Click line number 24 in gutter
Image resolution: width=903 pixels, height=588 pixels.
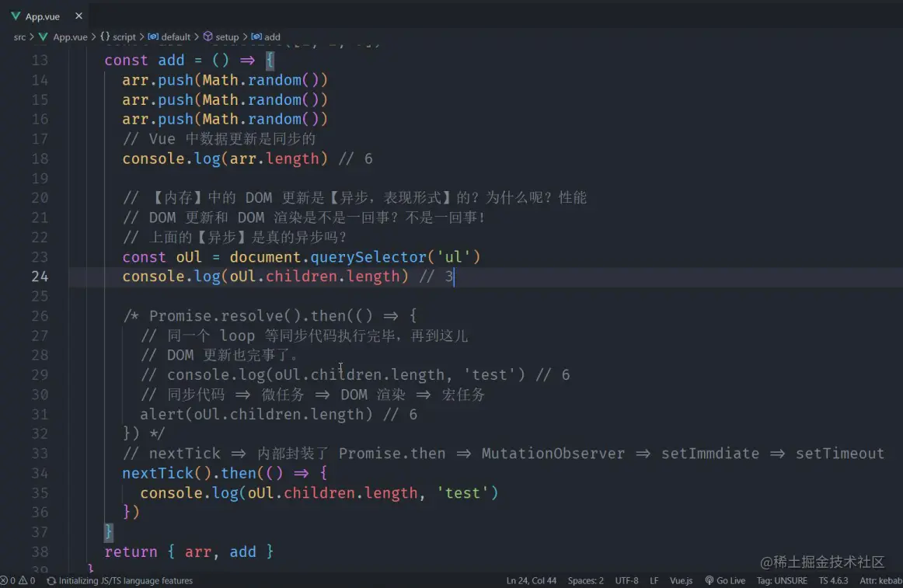pyautogui.click(x=40, y=277)
